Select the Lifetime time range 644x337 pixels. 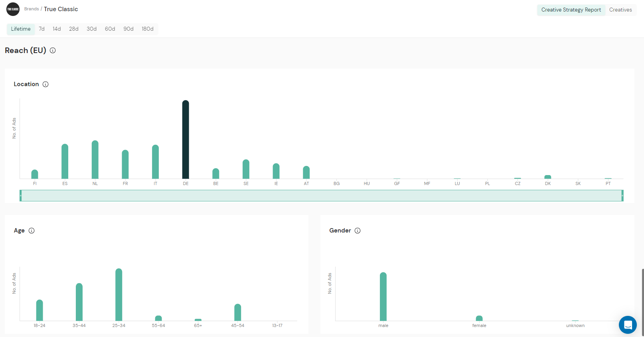click(x=21, y=29)
